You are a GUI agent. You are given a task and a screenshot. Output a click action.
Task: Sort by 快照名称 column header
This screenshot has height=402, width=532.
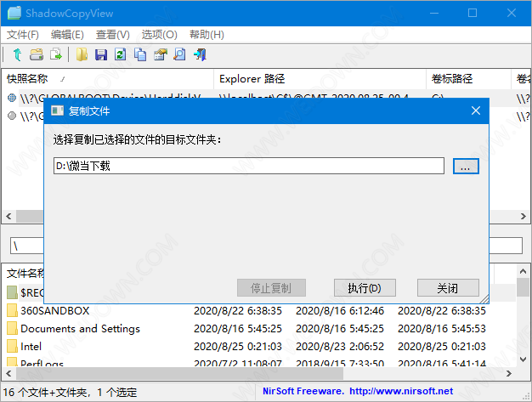coord(108,79)
